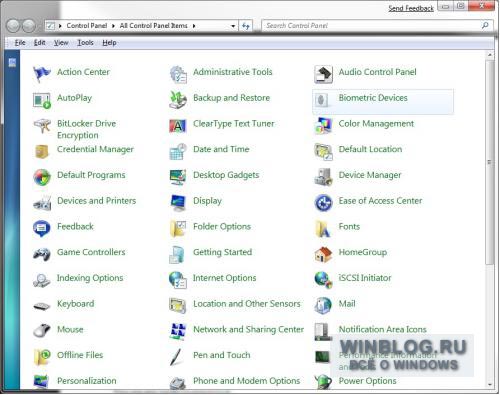Image resolution: width=500 pixels, height=395 pixels.
Task: Open the Administrative Tools icon
Action: pos(178,74)
